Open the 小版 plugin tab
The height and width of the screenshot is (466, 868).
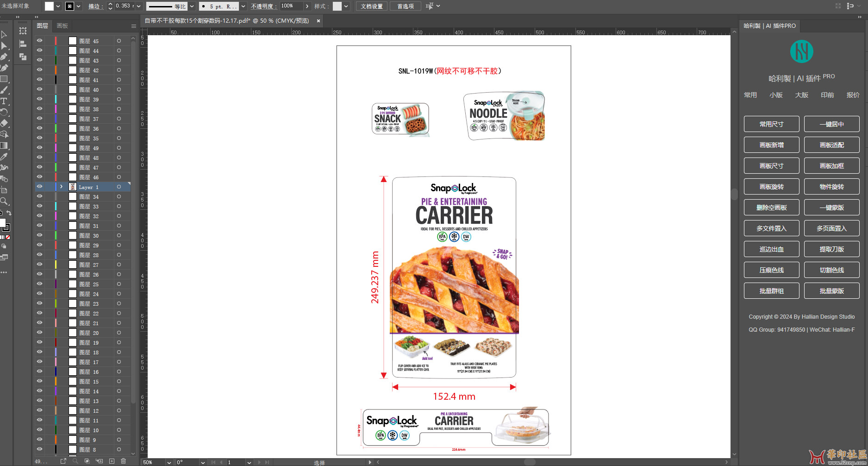click(x=776, y=95)
